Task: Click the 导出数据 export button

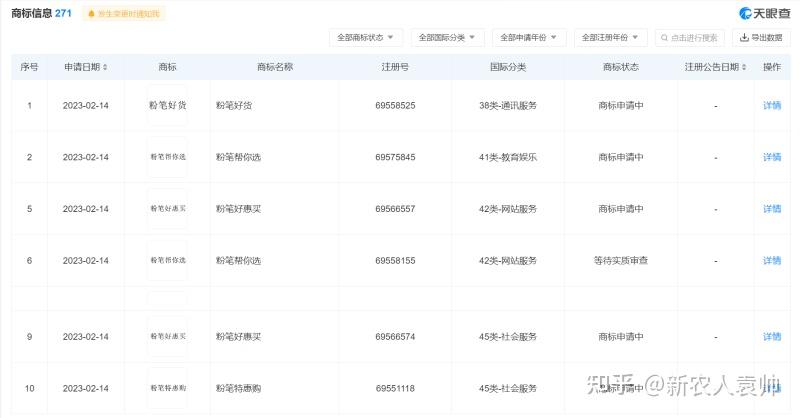Action: coord(761,37)
